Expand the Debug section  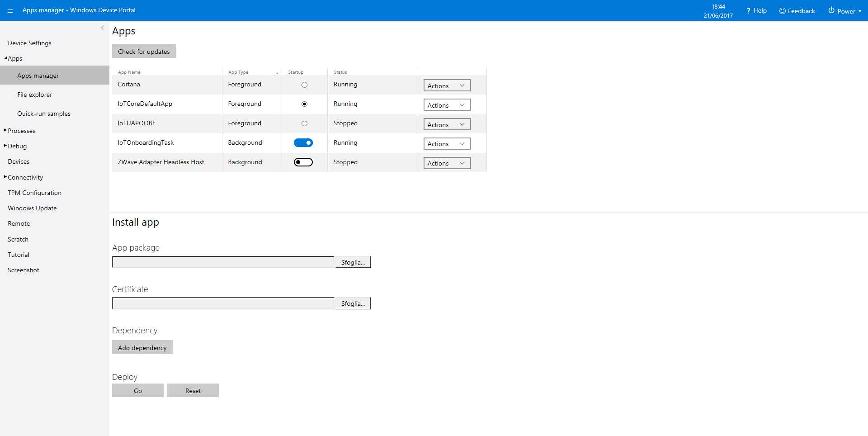(x=5, y=146)
